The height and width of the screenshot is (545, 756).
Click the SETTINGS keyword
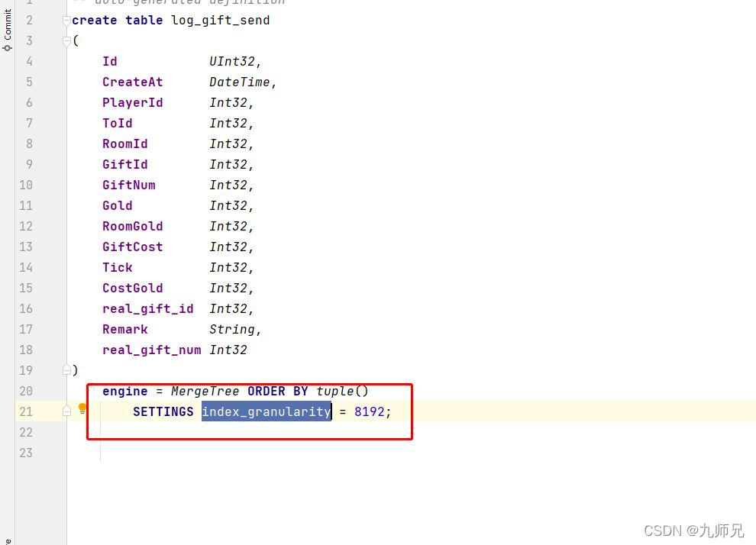pos(163,412)
